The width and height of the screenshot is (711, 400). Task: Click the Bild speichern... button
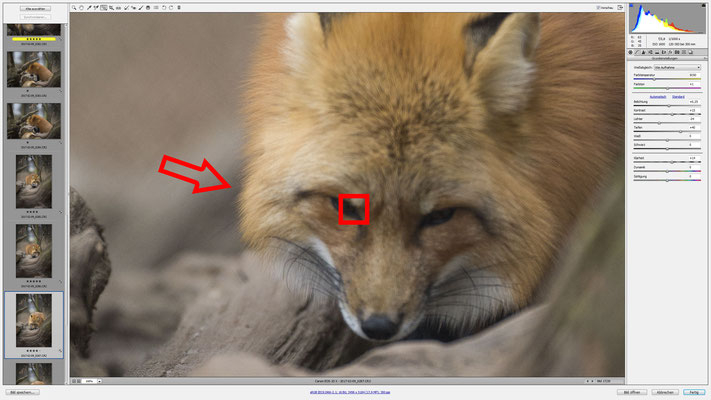23,392
